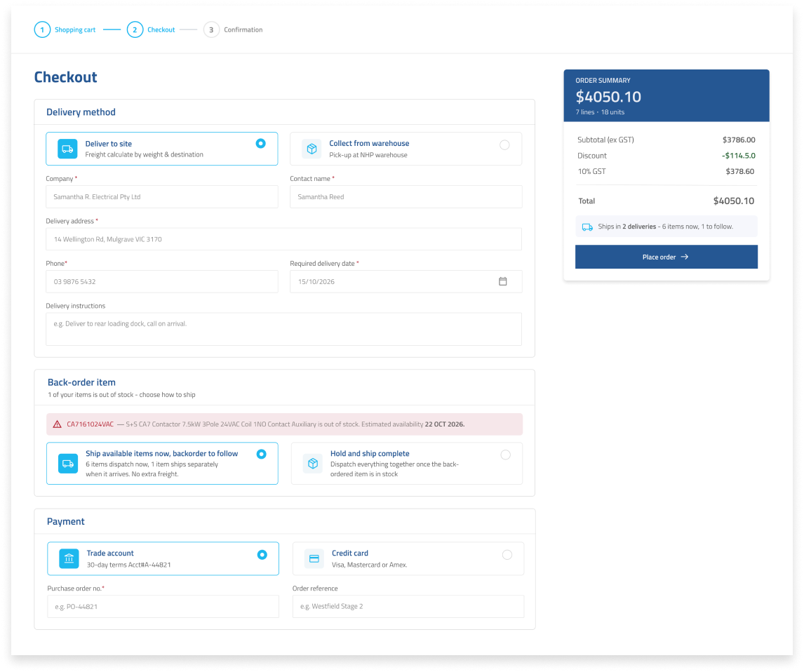The height and width of the screenshot is (672, 804).
Task: Click Visa, Mastercard or Amex. text
Action: pos(369,565)
